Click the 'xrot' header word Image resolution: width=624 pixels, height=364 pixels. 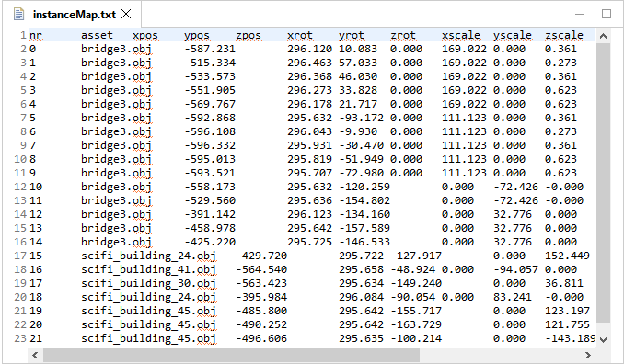pos(300,35)
